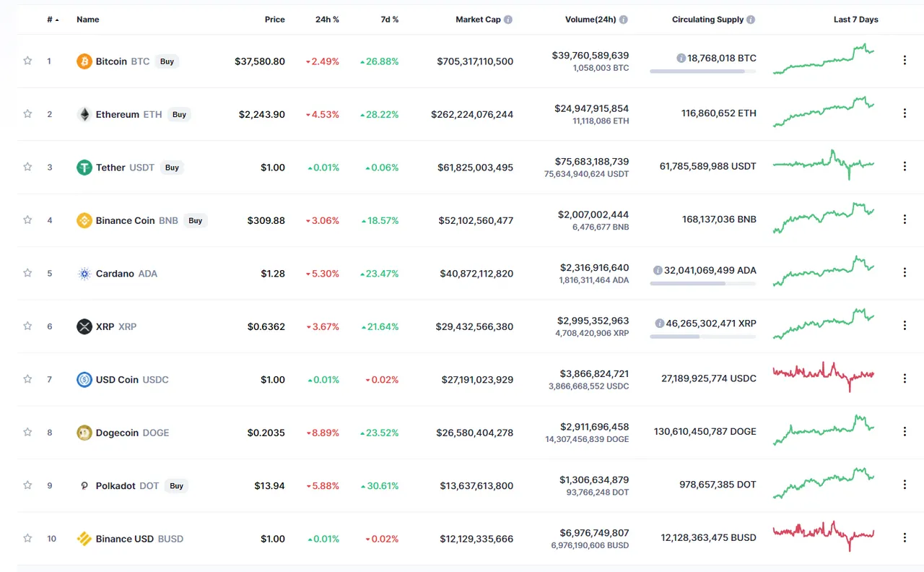The width and height of the screenshot is (924, 572).
Task: Star Ethereum to add to watchlist
Action: (27, 113)
